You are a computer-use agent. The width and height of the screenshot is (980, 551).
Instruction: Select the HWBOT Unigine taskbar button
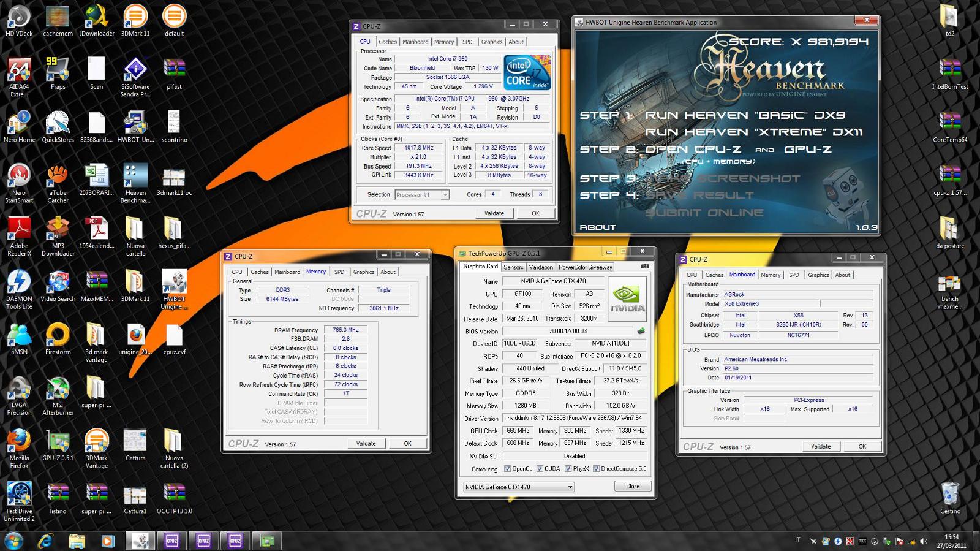click(x=140, y=541)
